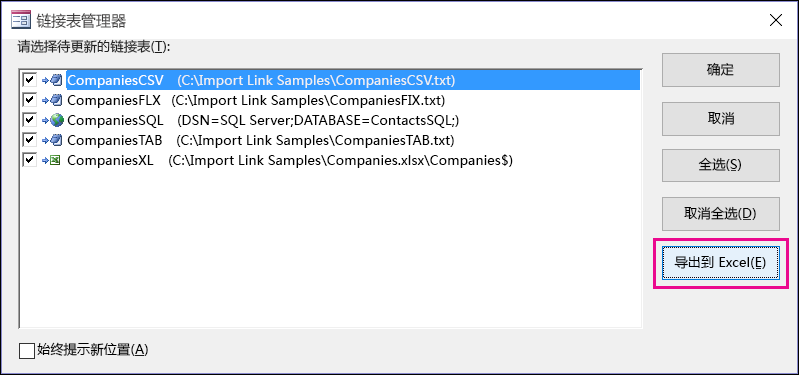Uncheck the CompaniesFLX checkbox

(x=30, y=99)
